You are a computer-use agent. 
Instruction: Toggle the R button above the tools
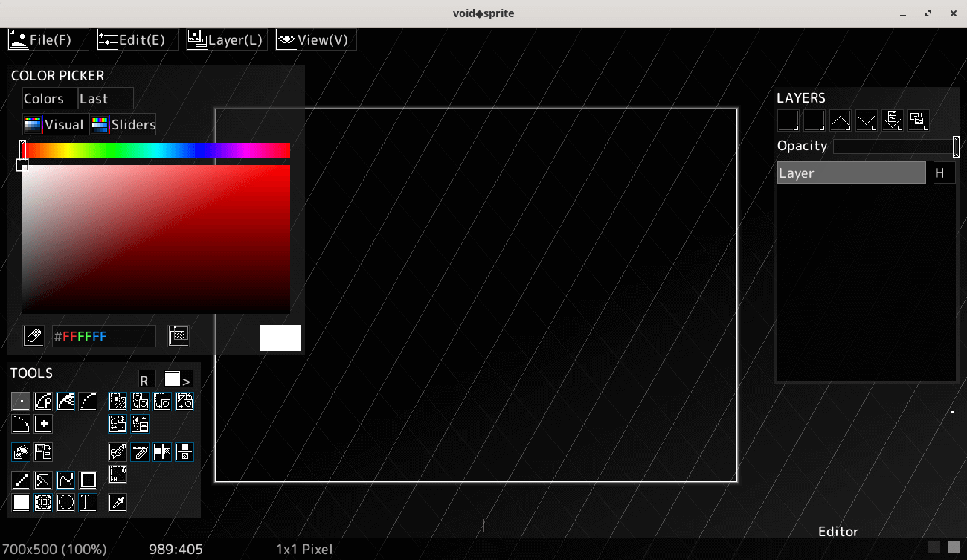point(146,380)
